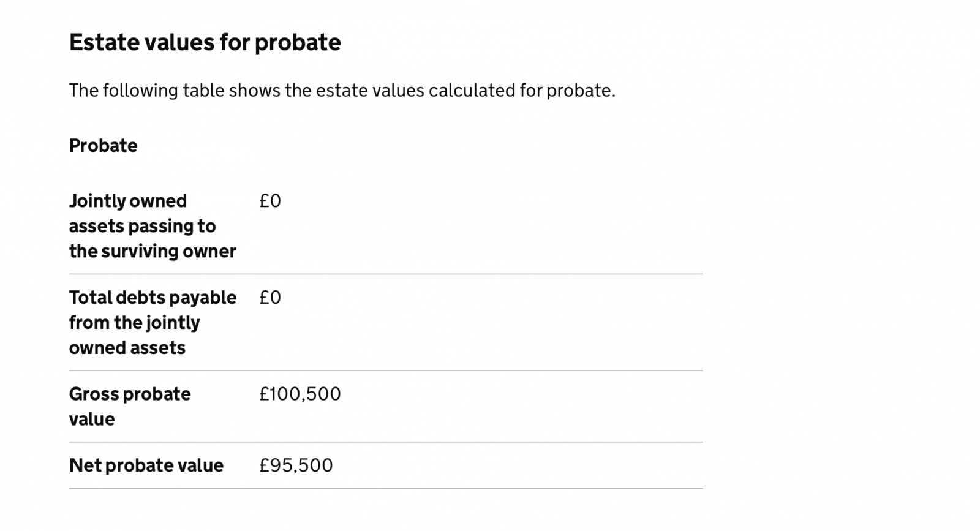Select the 'Net probate value' row label
Image resolution: width=980 pixels, height=531 pixels.
146,465
